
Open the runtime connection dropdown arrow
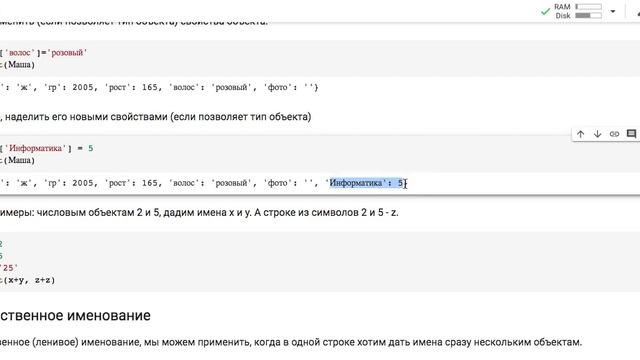[613, 11]
